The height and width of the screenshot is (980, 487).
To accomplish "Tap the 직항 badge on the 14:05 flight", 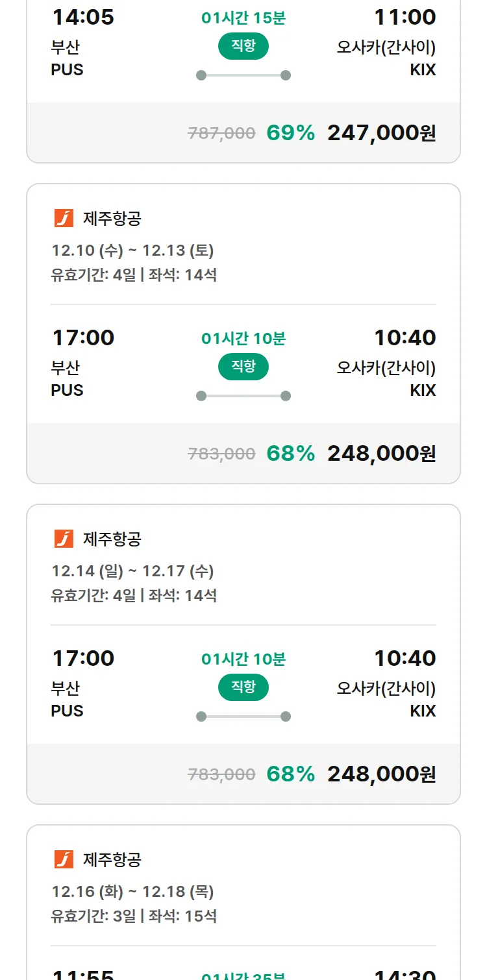I will pos(243,46).
